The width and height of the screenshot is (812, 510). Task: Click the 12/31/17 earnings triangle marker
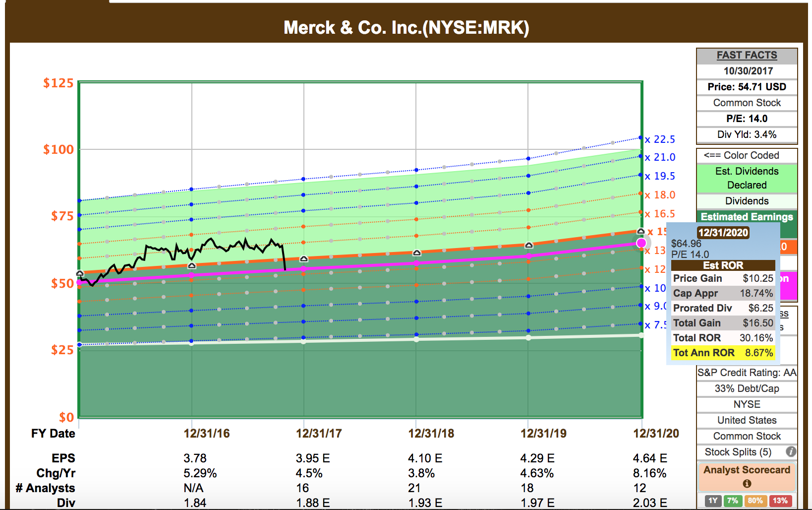click(x=304, y=258)
